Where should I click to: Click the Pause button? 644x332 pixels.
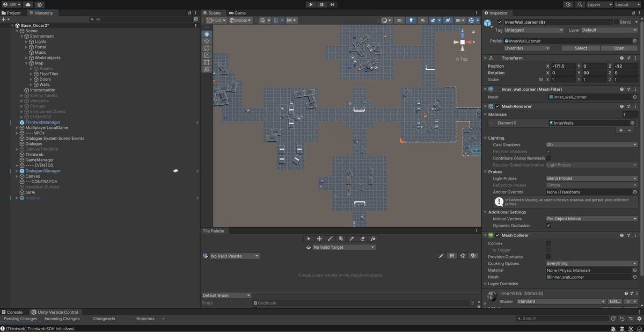tap(321, 4)
